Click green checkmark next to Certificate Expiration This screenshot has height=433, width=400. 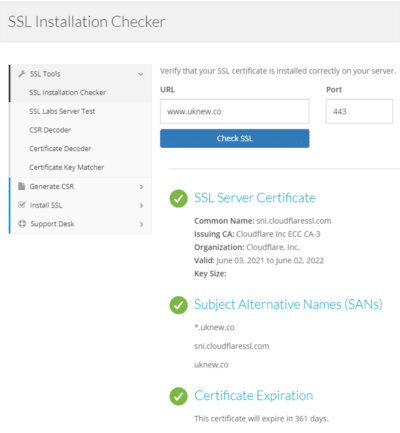[178, 396]
